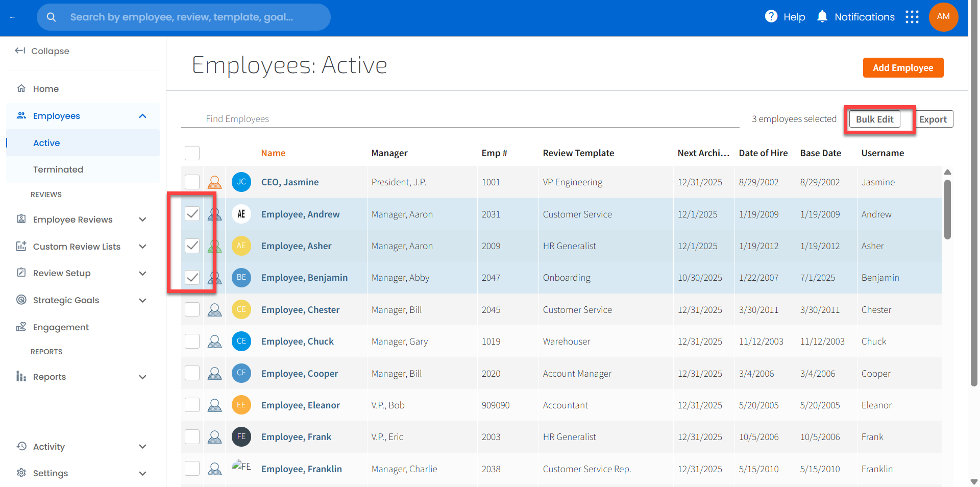Collapse the Employees sidebar section

pos(142,116)
